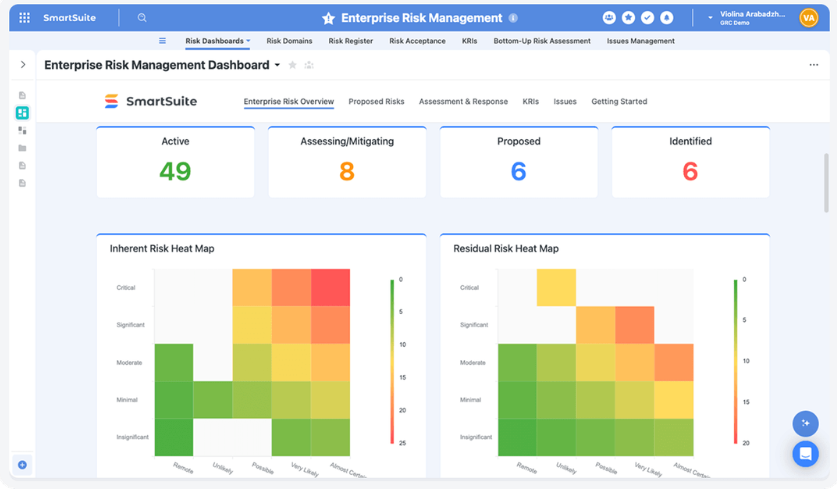837x492 pixels.
Task: Open the hamburger menu beside Risk Dashboards
Action: pos(162,41)
